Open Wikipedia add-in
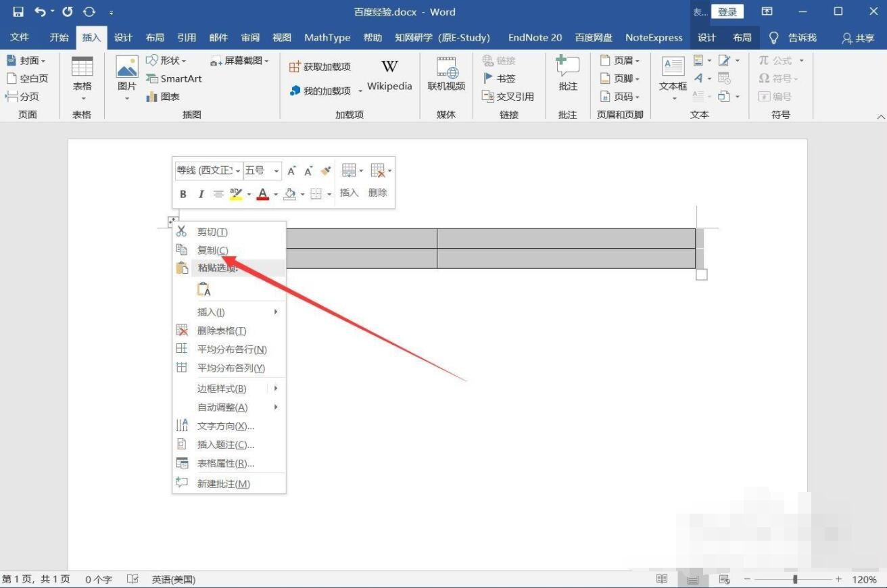This screenshot has height=588, width=887. pyautogui.click(x=389, y=75)
